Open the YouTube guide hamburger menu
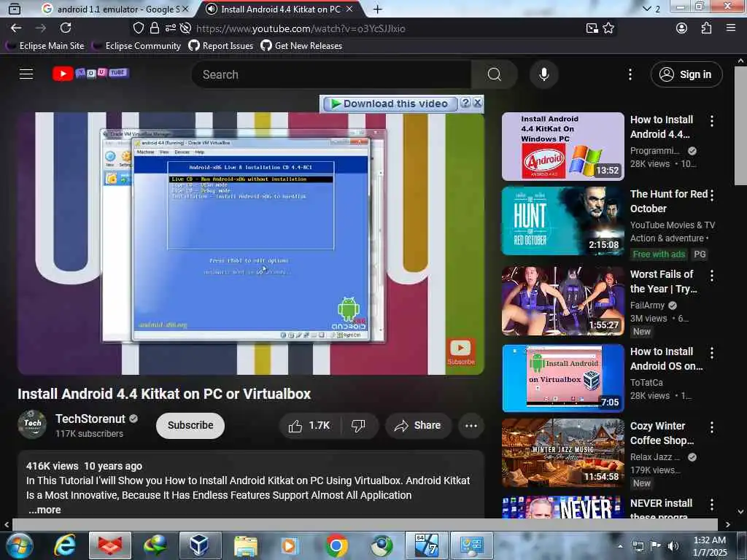This screenshot has height=560, width=747. [26, 74]
